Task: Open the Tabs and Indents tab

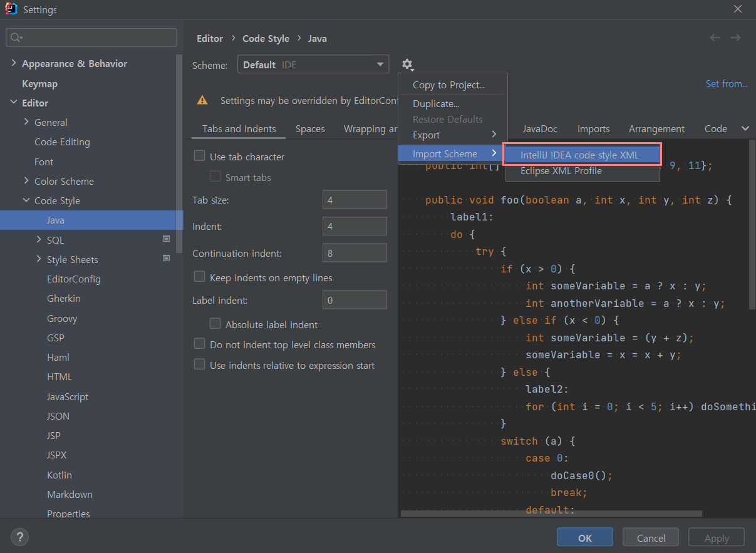Action: pyautogui.click(x=239, y=128)
